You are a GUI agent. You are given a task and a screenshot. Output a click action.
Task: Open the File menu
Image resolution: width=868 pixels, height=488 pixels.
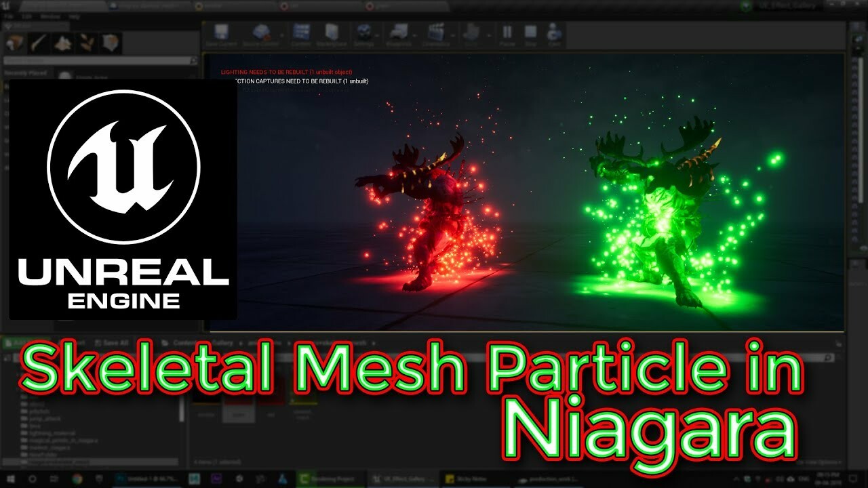[x=7, y=16]
